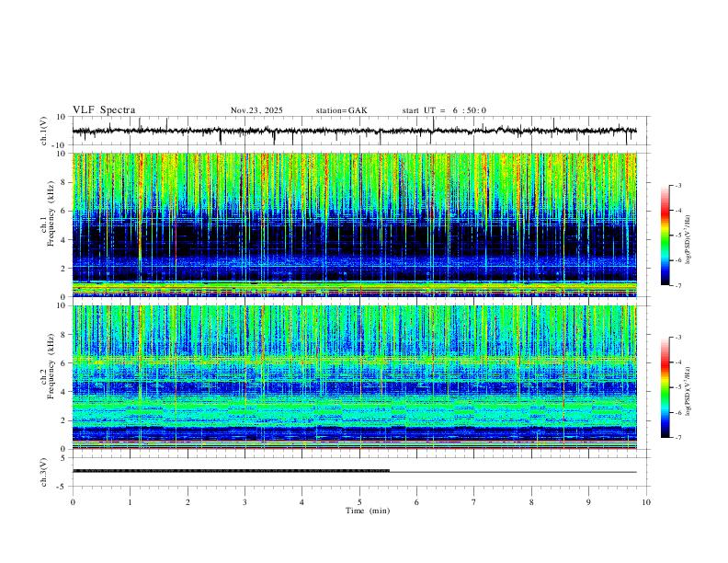Click time axis tick label '0'
Screen dimensions: 728x563
click(x=73, y=502)
